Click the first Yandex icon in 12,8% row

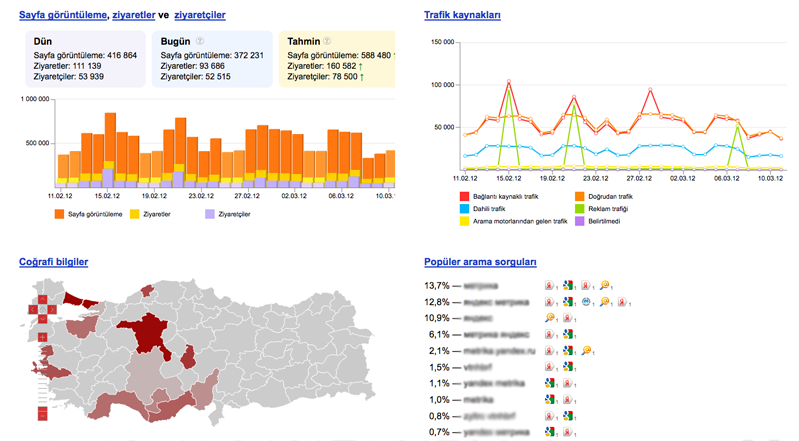coord(549,302)
